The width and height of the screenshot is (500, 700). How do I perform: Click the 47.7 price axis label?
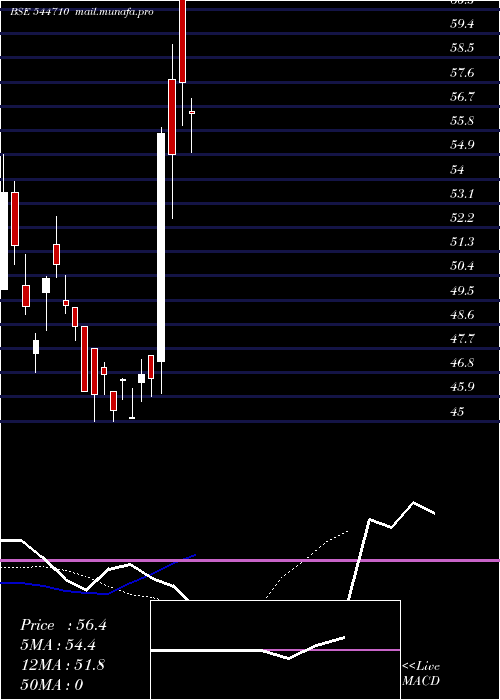pos(462,338)
